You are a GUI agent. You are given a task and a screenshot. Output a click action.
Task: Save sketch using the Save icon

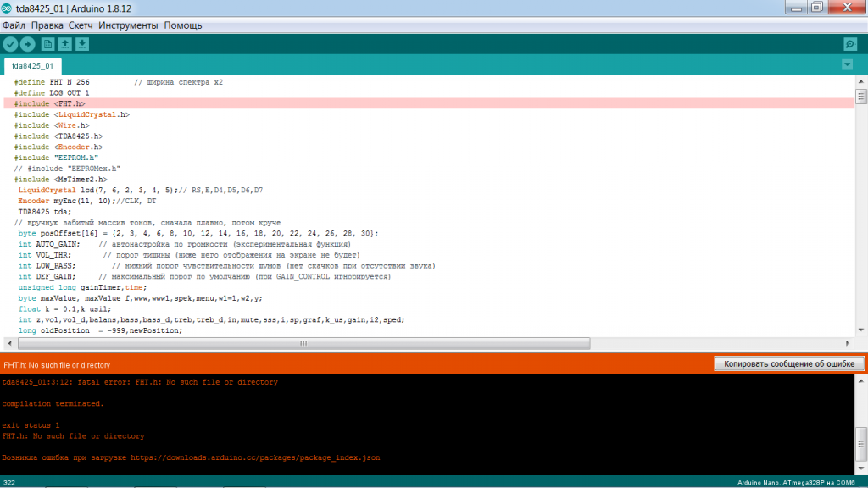(82, 44)
